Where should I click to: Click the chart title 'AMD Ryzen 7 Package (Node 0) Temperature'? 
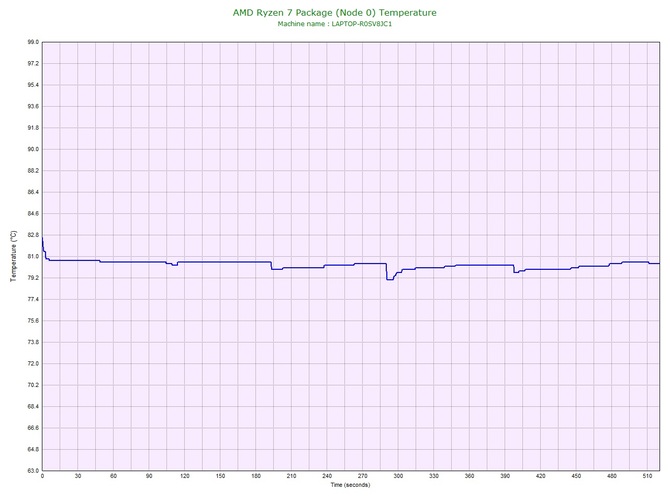[335, 13]
